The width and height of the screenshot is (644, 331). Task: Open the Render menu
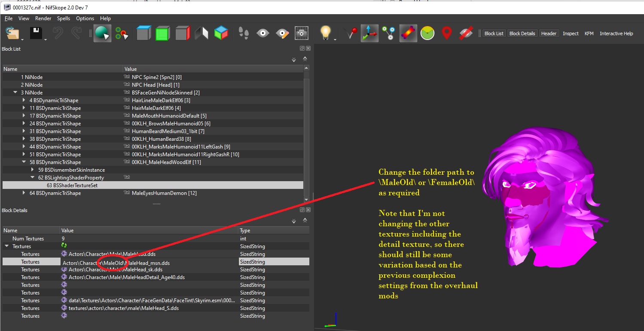(43, 18)
